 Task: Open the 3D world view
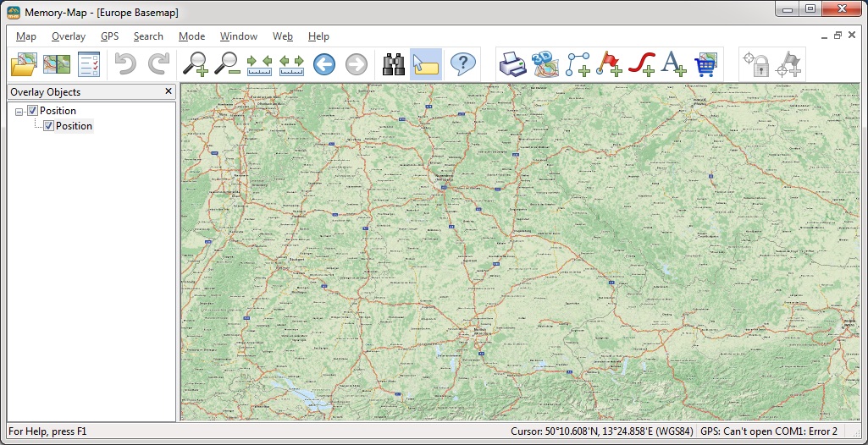click(x=545, y=64)
